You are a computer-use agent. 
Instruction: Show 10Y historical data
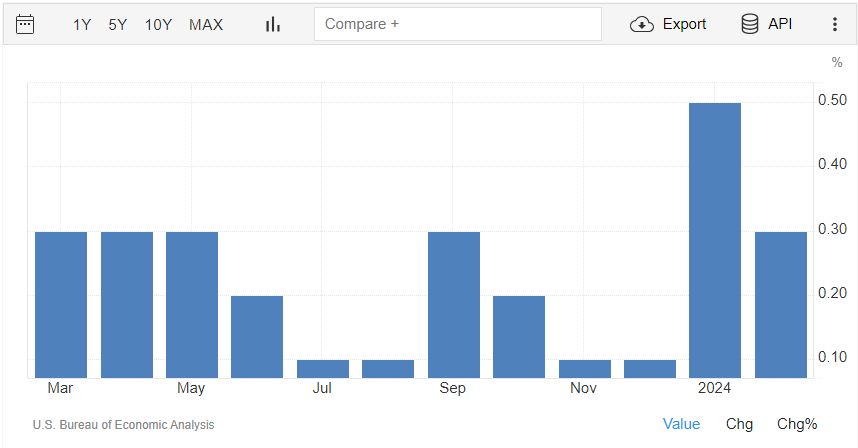158,24
